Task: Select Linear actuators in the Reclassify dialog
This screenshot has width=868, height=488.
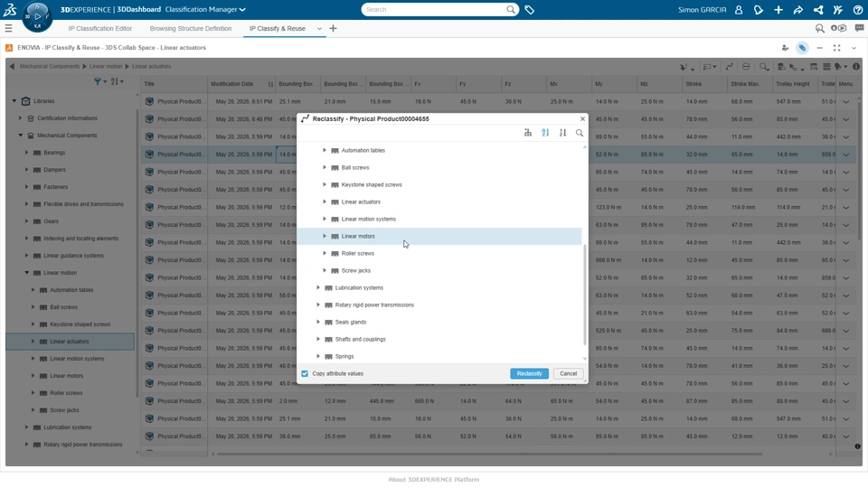Action: tap(361, 202)
